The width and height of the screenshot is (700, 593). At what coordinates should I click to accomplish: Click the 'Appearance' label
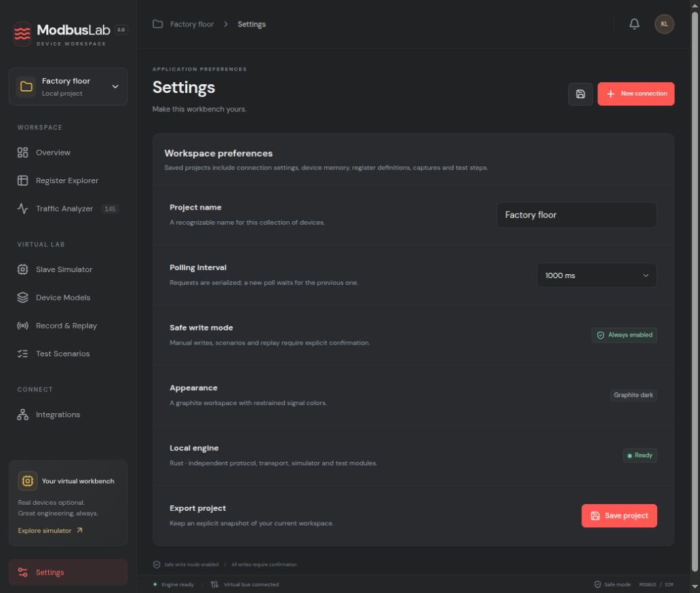193,388
